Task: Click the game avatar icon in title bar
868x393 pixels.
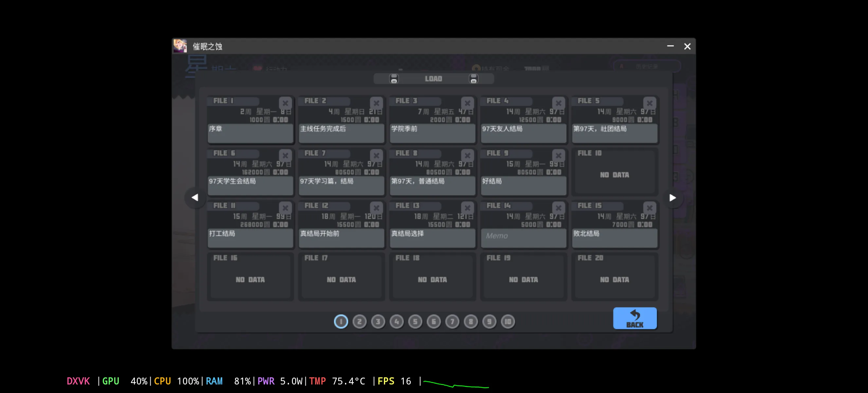Action: pos(180,46)
